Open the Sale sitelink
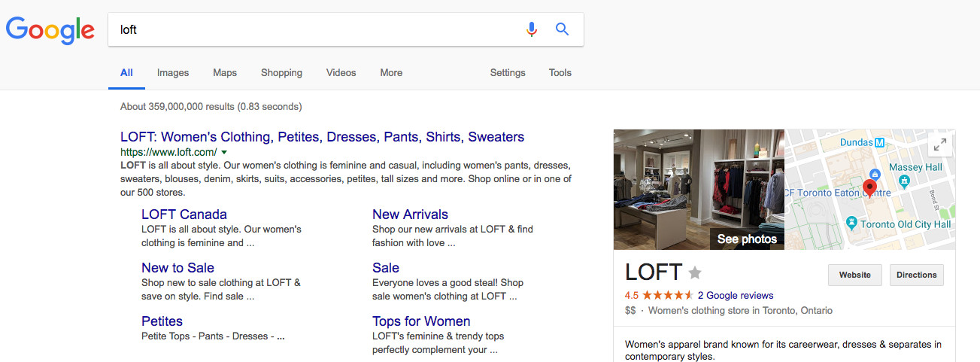The height and width of the screenshot is (362, 980). point(386,268)
